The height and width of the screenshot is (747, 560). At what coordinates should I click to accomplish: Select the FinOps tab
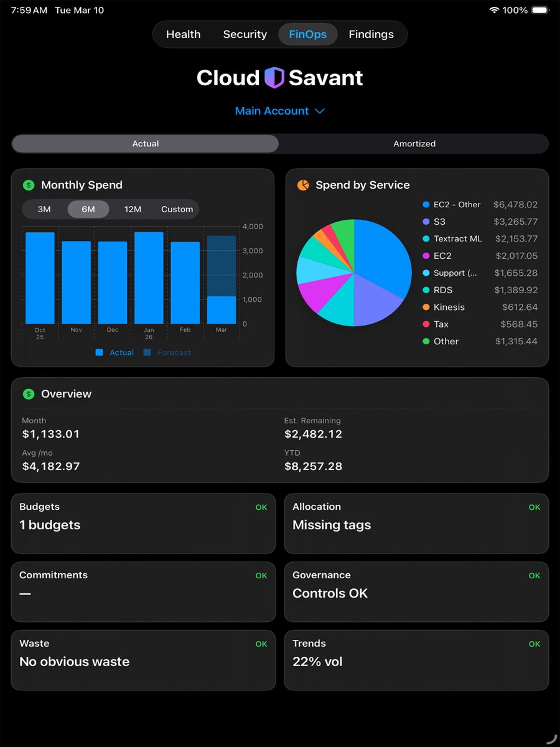pyautogui.click(x=308, y=34)
